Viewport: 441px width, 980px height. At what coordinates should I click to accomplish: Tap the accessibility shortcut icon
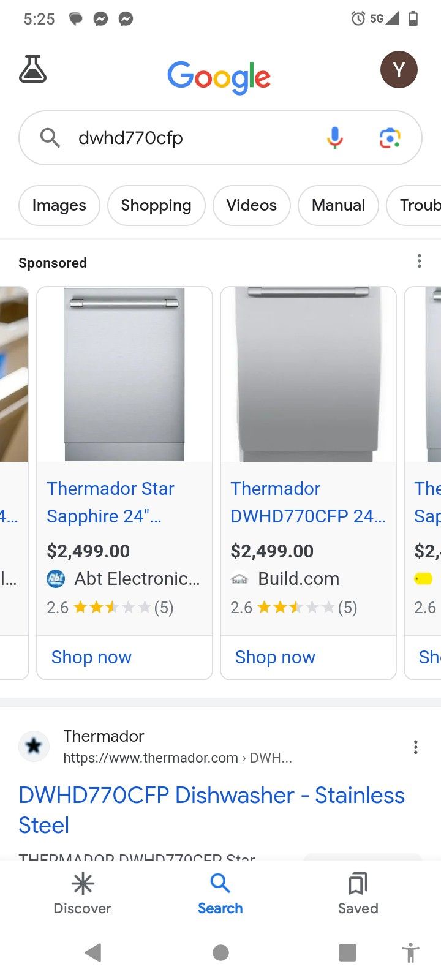tap(410, 953)
